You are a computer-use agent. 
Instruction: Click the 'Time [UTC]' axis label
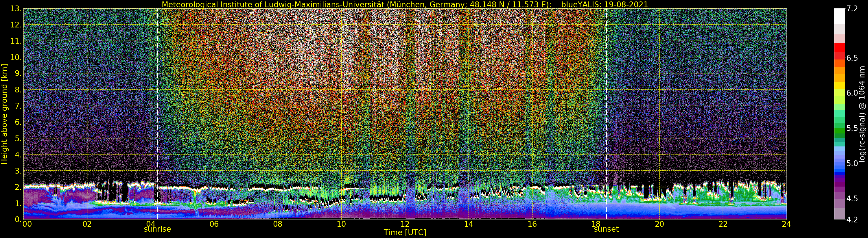405,233
